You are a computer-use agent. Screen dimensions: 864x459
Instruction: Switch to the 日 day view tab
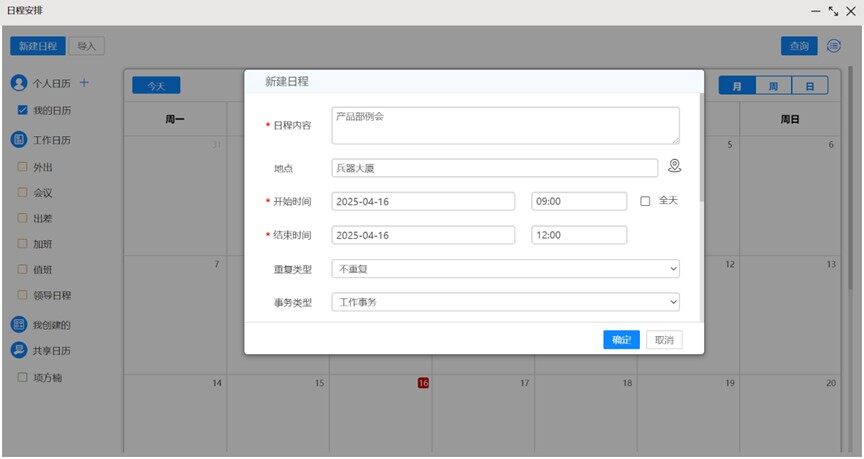(810, 86)
